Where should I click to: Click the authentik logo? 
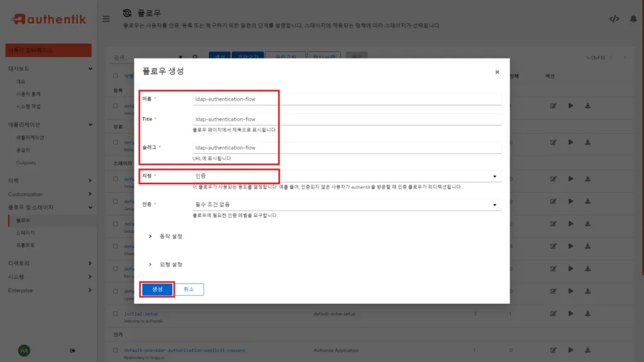(47, 19)
